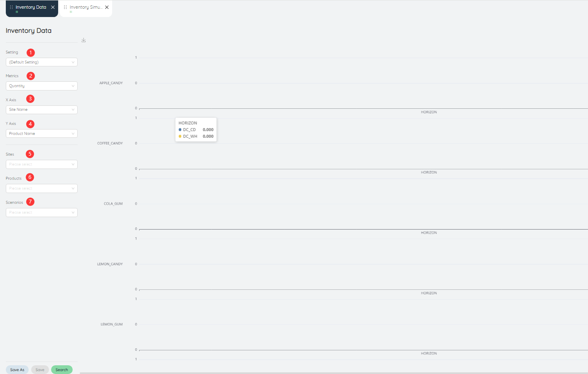This screenshot has width=588, height=374.
Task: Close the Inventory Data tab
Action: (x=53, y=7)
